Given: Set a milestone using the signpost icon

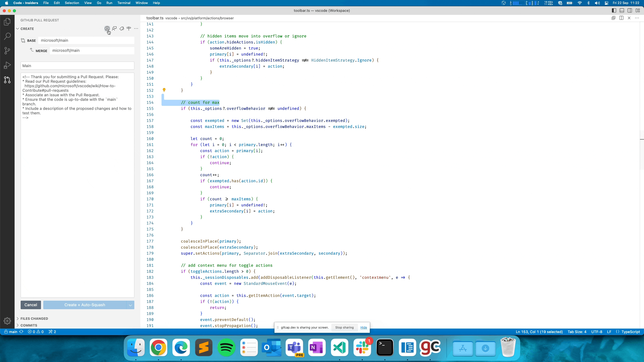Looking at the screenshot, I should [x=129, y=29].
